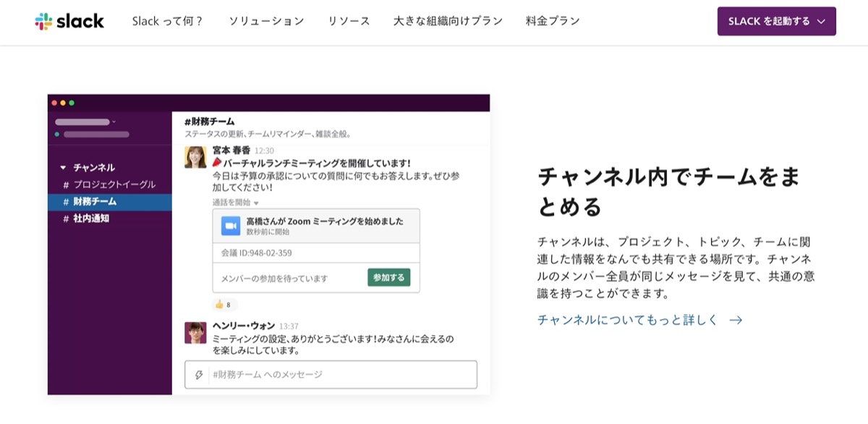The width and height of the screenshot is (868, 424).
Task: Select the # 社内通知 channel
Action: (x=109, y=218)
